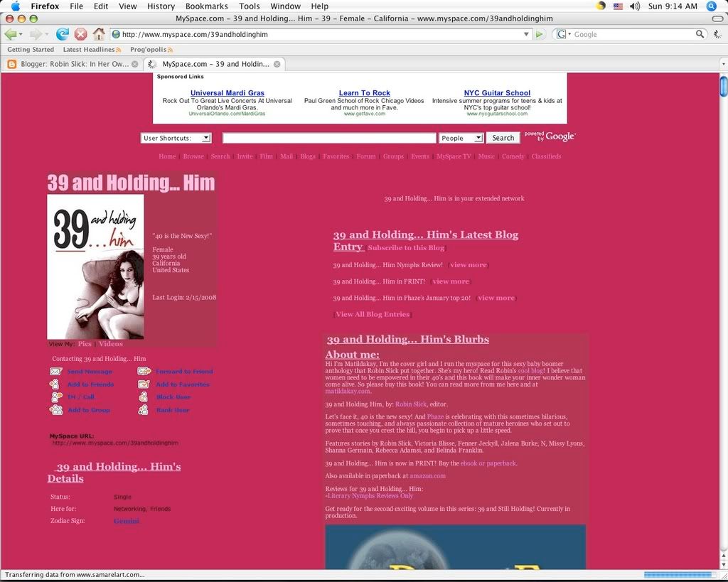This screenshot has height=582, width=728.
Task: Click the 39 and Holding Him cover thumbnail
Action: (96, 267)
